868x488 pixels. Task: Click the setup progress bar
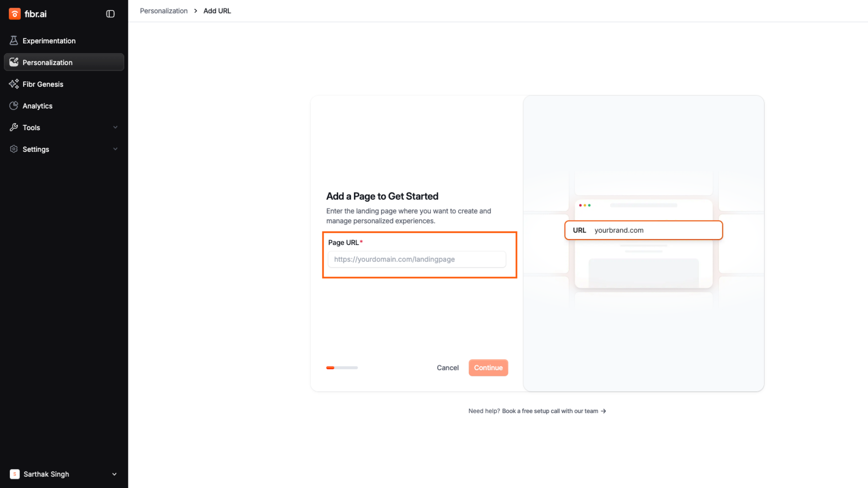(x=342, y=368)
